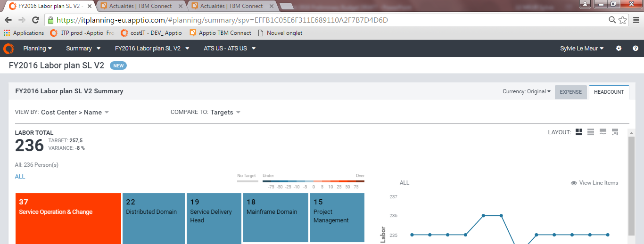Open Currency: Original dropdown
The width and height of the screenshot is (644, 244).
[527, 91]
